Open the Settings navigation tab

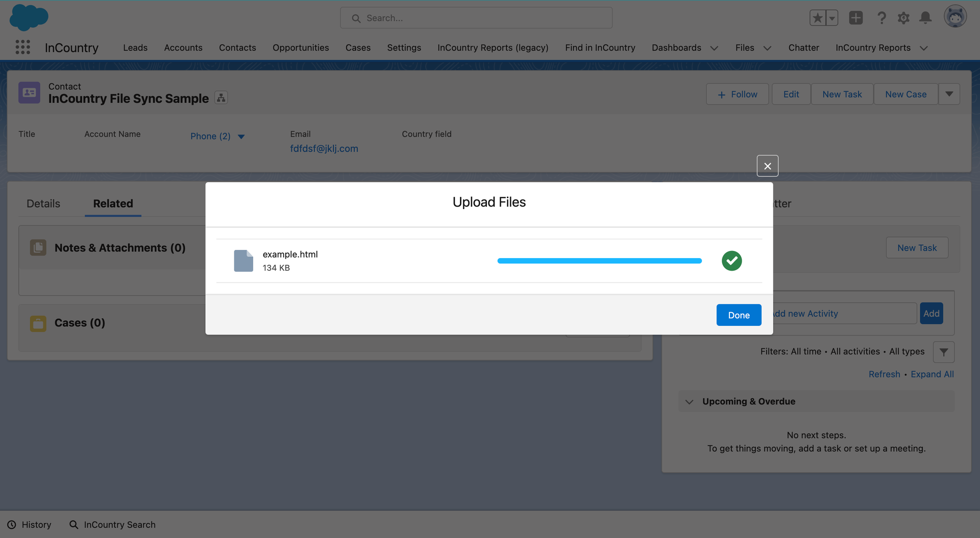[404, 47]
